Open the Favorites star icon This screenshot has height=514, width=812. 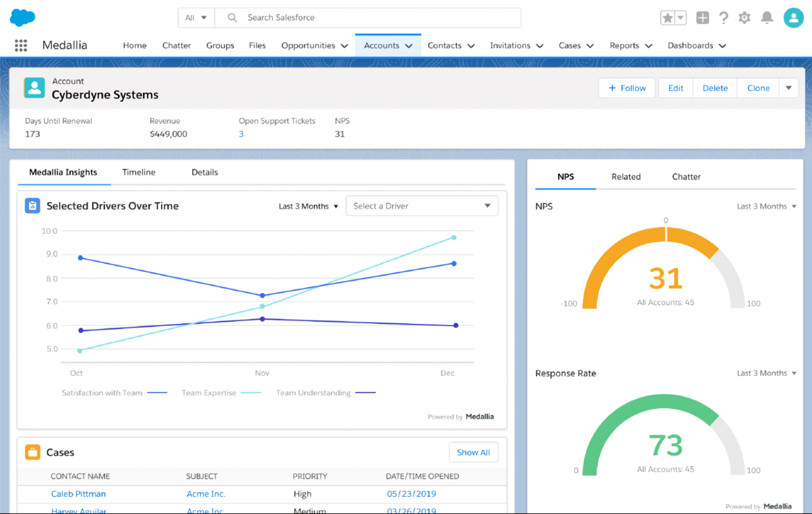[668, 18]
